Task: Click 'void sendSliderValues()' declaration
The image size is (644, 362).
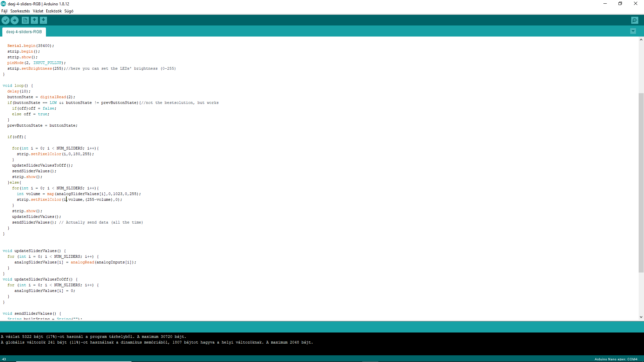Action: click(30, 313)
